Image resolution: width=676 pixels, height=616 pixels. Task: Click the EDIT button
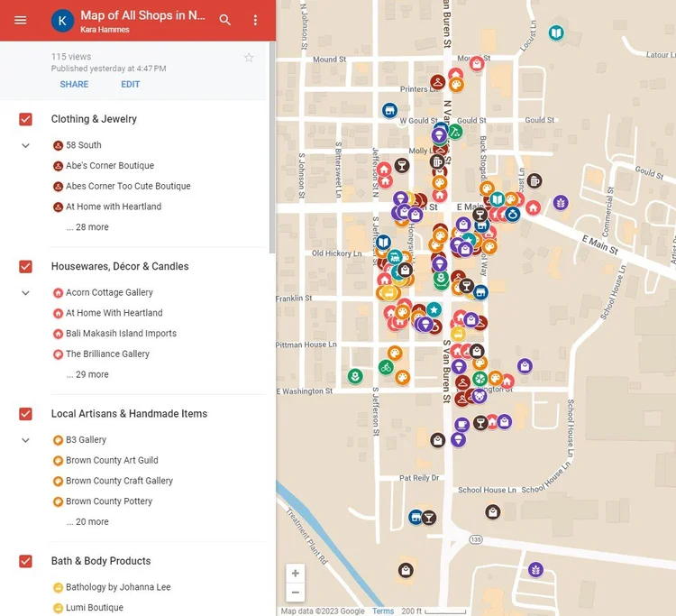(130, 85)
